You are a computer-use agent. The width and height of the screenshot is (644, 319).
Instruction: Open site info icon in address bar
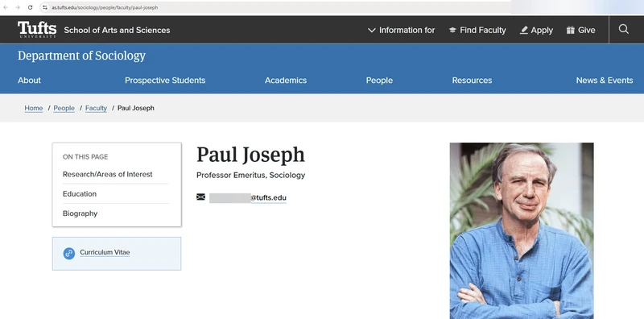45,7
